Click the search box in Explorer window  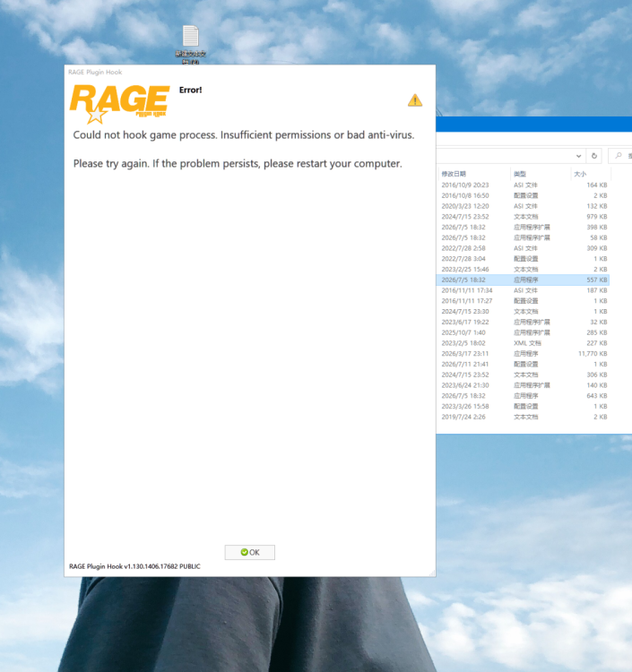tap(620, 156)
